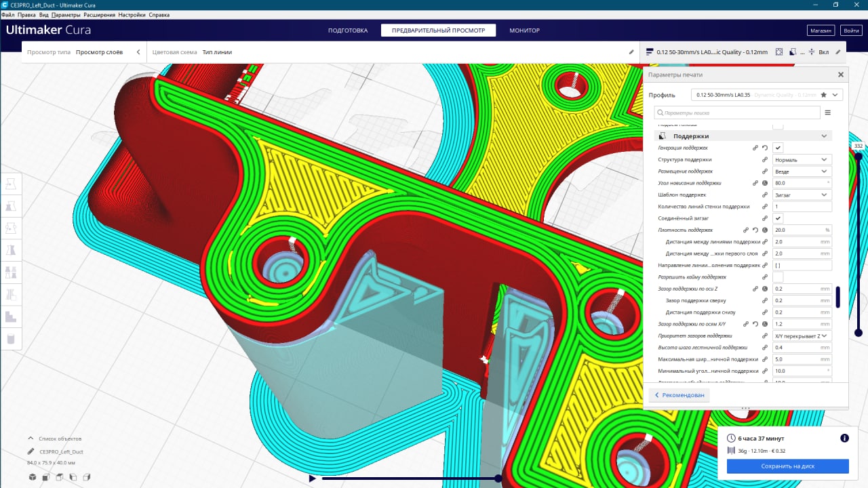
Task: Open Приоритет зазоров поддержки dropdown
Action: click(802, 335)
